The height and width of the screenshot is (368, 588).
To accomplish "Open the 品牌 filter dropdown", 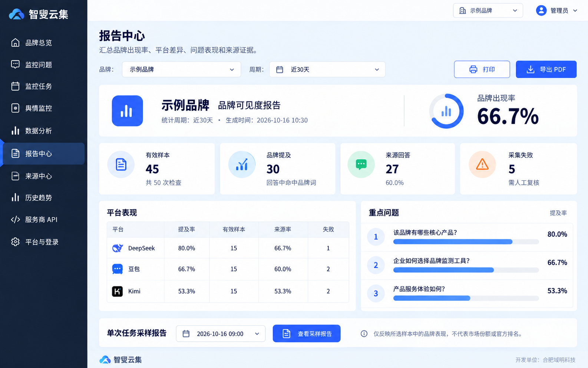I will (182, 69).
